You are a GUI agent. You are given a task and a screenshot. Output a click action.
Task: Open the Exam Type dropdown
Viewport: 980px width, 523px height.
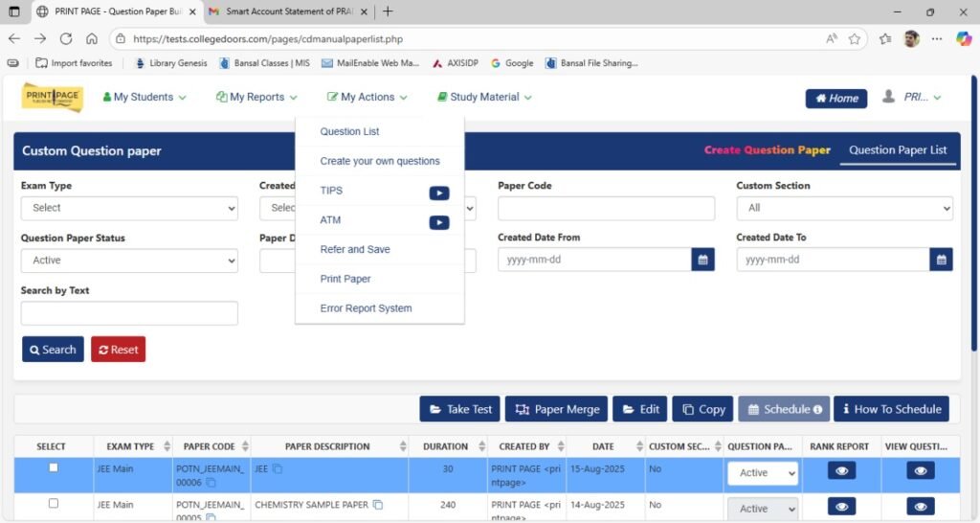click(129, 208)
